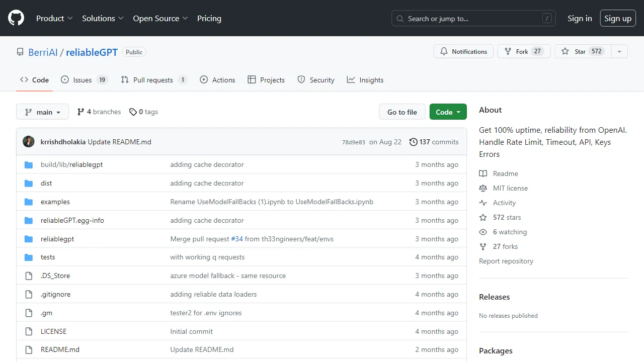644x362 pixels.
Task: Click Sign in
Action: (x=580, y=18)
